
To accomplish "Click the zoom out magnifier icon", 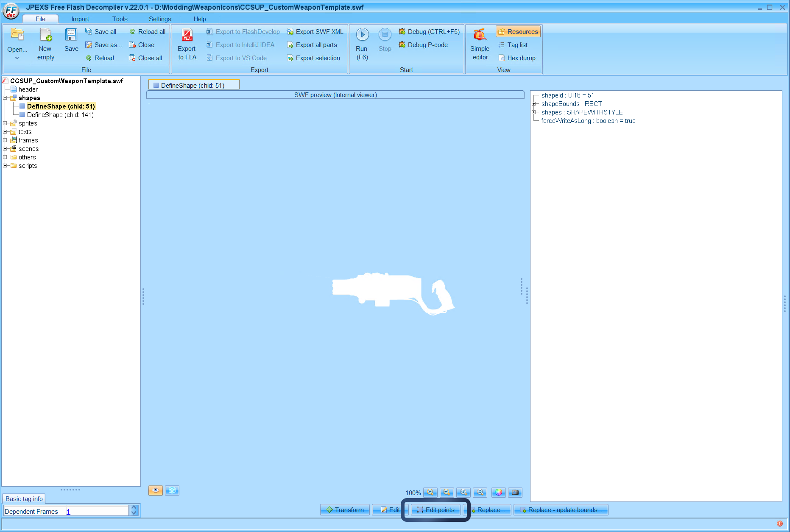I will (x=447, y=492).
